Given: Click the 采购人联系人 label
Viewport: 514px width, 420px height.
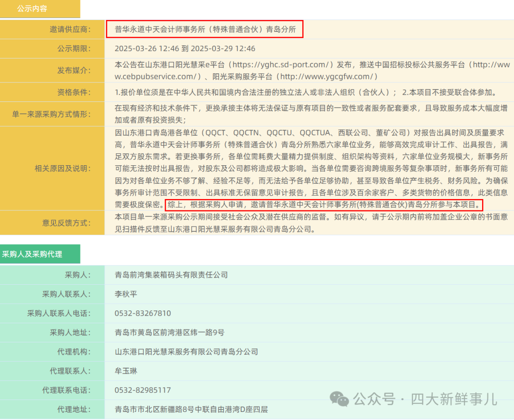Looking at the screenshot, I should [67, 294].
